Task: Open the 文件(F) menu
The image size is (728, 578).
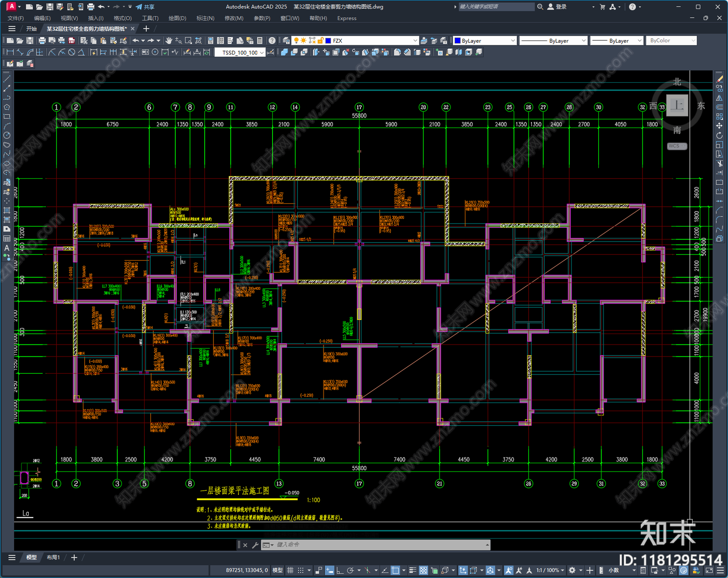Action: click(15, 18)
